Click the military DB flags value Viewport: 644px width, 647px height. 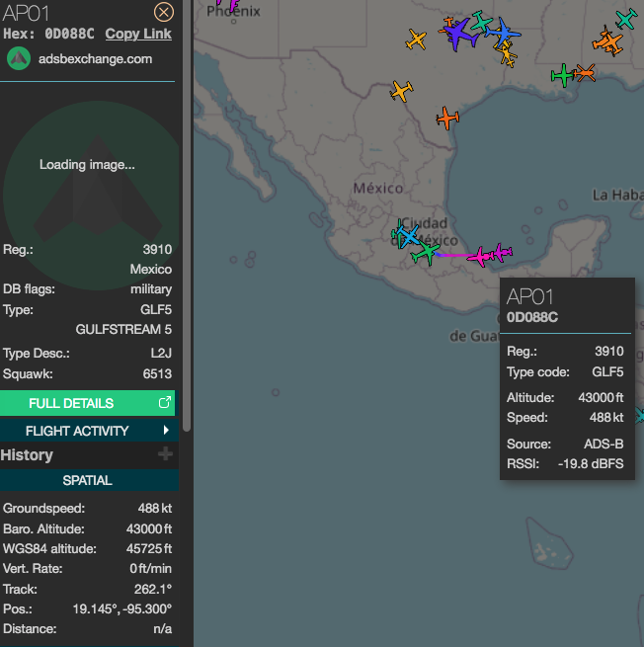(x=151, y=289)
